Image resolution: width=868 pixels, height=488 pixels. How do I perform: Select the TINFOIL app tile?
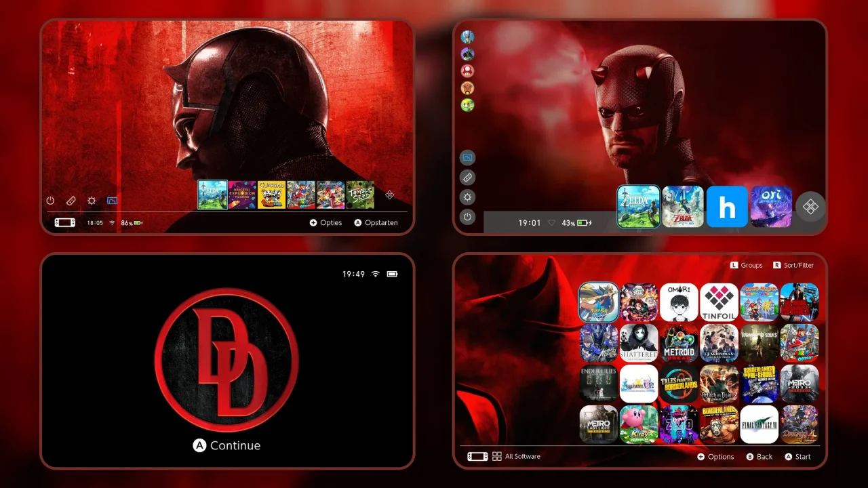coord(719,302)
